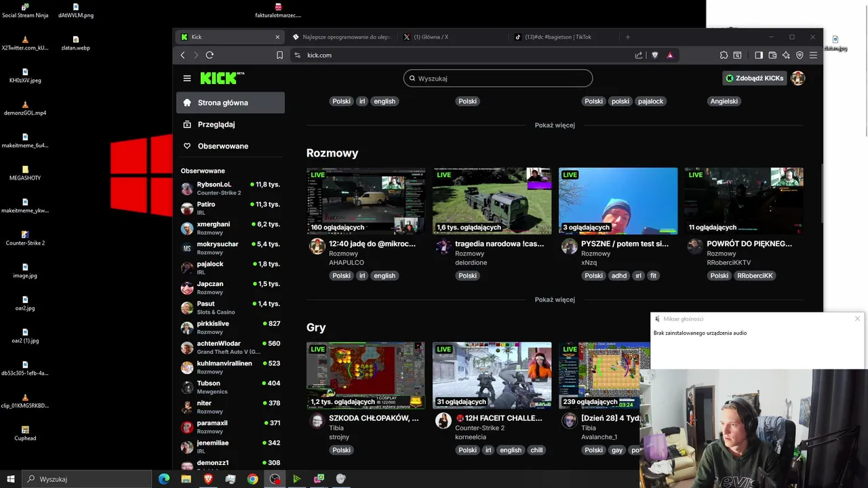This screenshot has height=488, width=868.
Task: Open Brave browser taskbar icon
Action: [x=208, y=479]
